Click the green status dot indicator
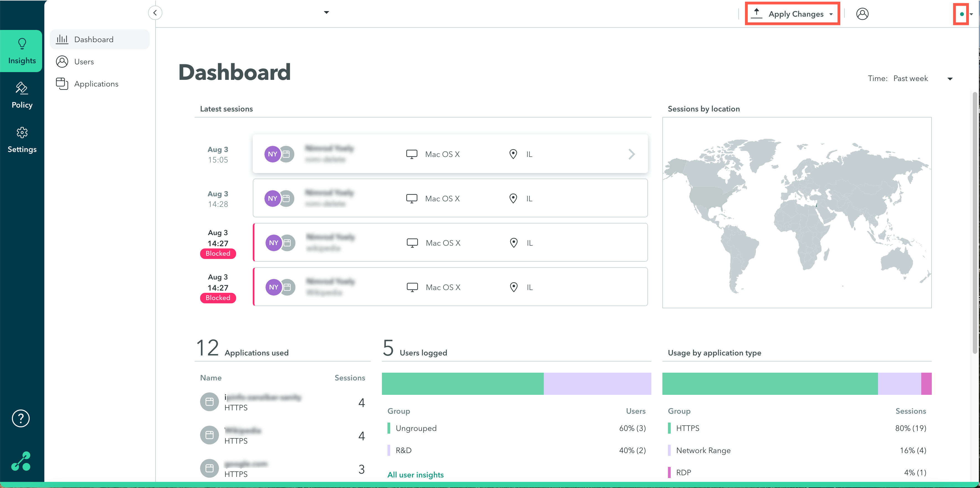The width and height of the screenshot is (980, 488). 961,14
